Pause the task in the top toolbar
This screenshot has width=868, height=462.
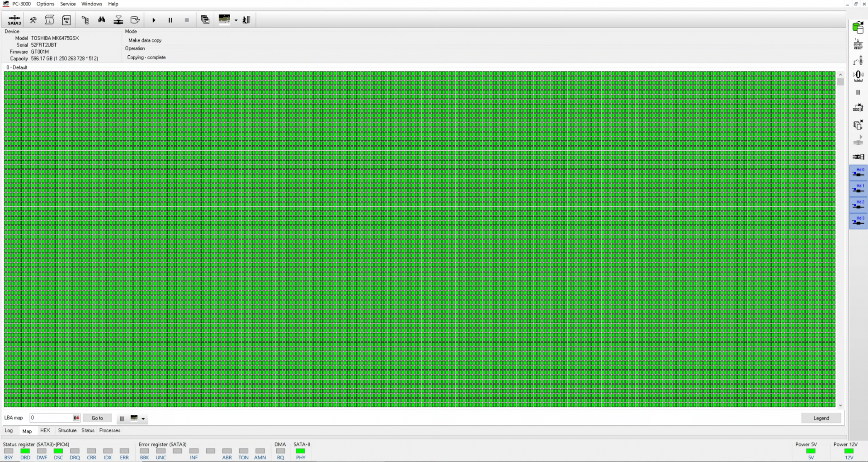coord(170,20)
